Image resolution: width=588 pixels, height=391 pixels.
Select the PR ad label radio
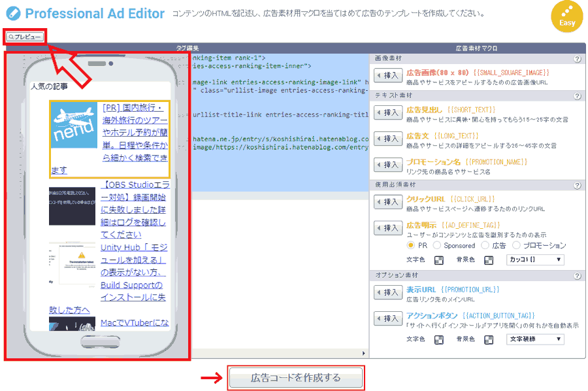[x=411, y=245]
